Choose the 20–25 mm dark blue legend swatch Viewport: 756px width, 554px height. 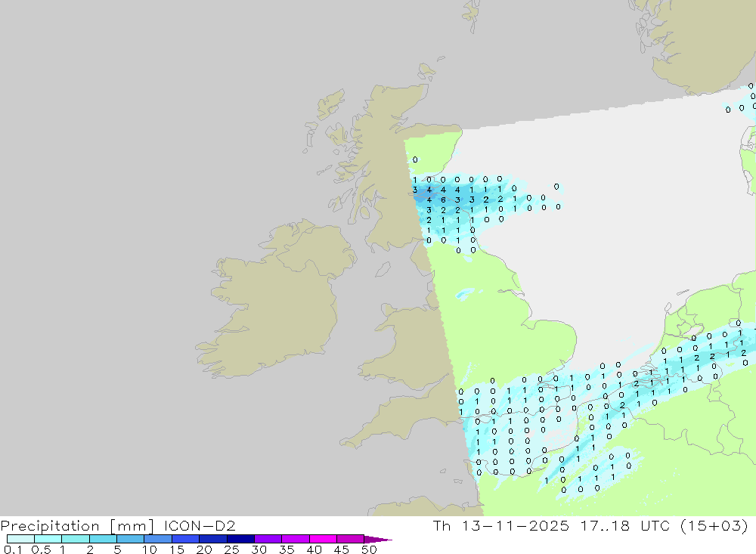click(x=212, y=539)
